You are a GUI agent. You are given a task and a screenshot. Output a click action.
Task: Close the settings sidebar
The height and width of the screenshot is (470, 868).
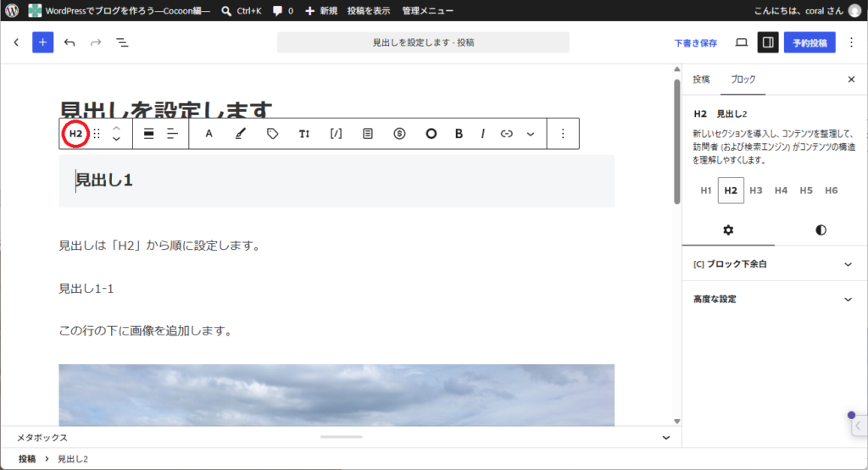click(851, 80)
